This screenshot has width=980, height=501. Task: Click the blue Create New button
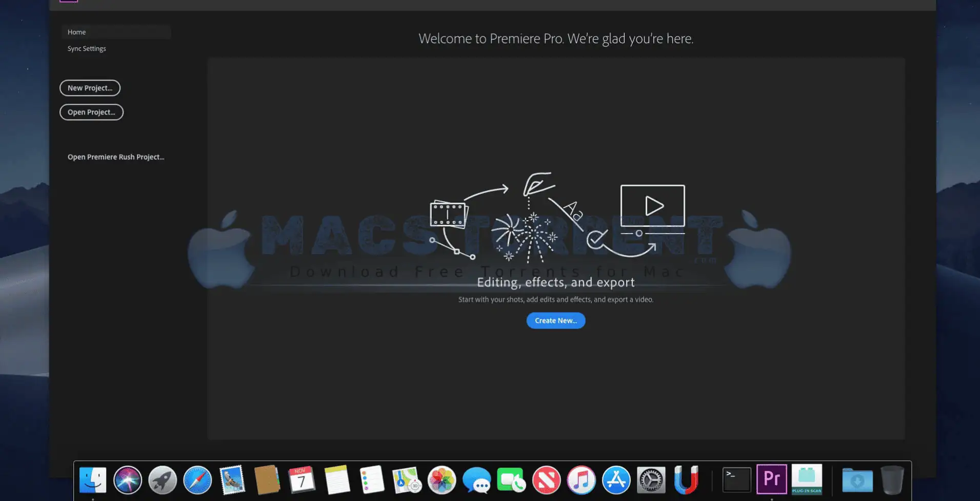pos(556,320)
